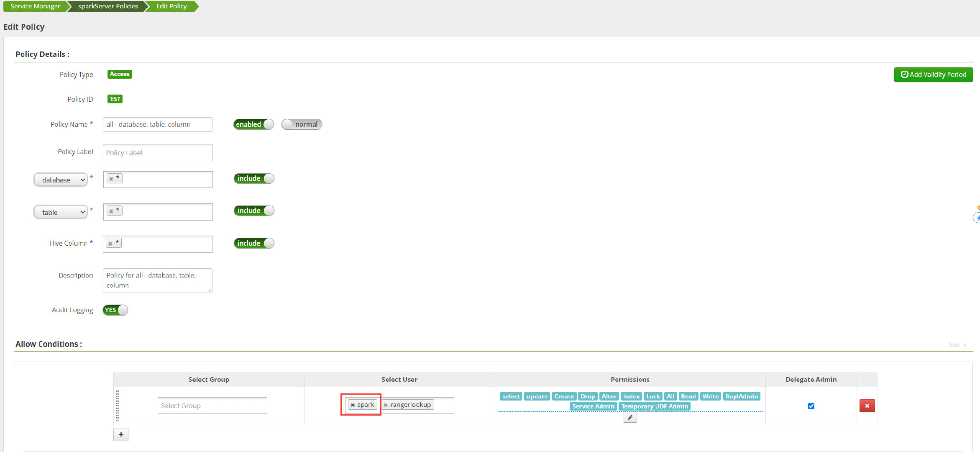
Task: Toggle the policy enabled switch
Action: point(253,124)
